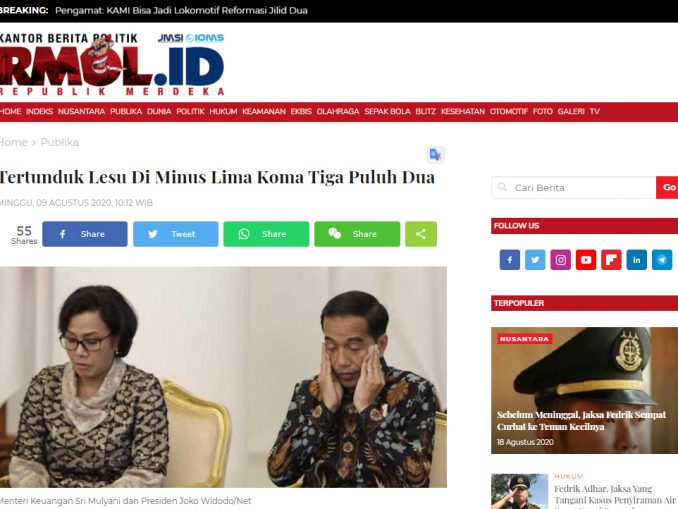Select NUSANTARA in the navigation bar
The height and width of the screenshot is (509, 678).
(x=81, y=112)
